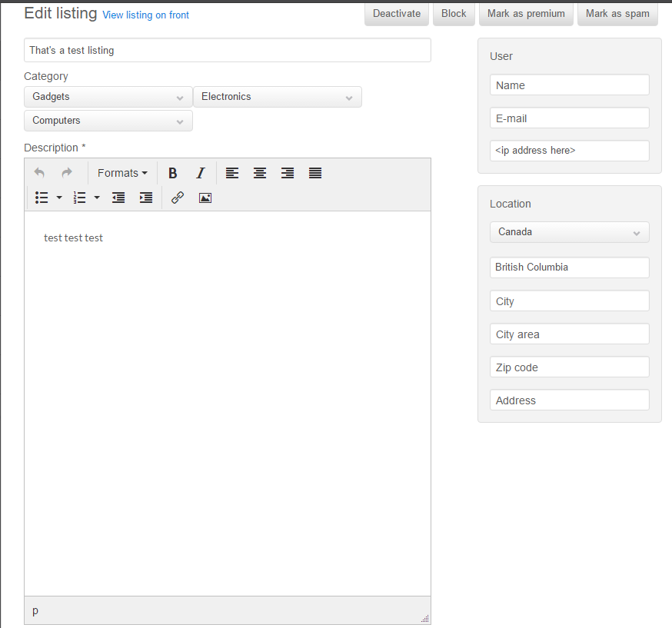Click the Deactivate button
This screenshot has width=672, height=628.
pyautogui.click(x=397, y=14)
